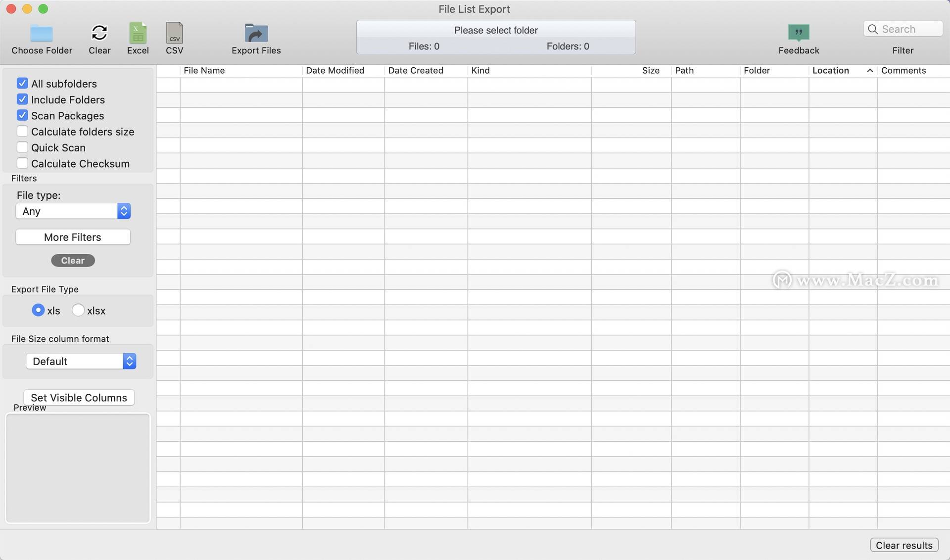Viewport: 950px width, 560px height.
Task: Click the "Folders: 0" count text
Action: [x=568, y=46]
